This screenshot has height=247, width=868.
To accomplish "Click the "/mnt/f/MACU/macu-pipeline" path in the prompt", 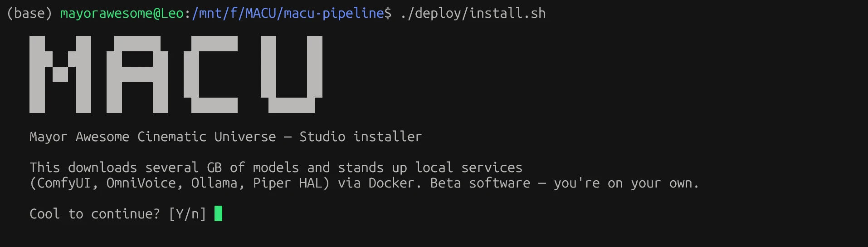I will tap(288, 13).
